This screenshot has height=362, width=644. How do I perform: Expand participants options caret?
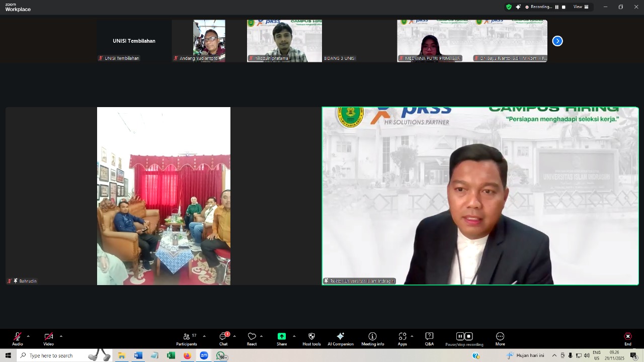(204, 336)
